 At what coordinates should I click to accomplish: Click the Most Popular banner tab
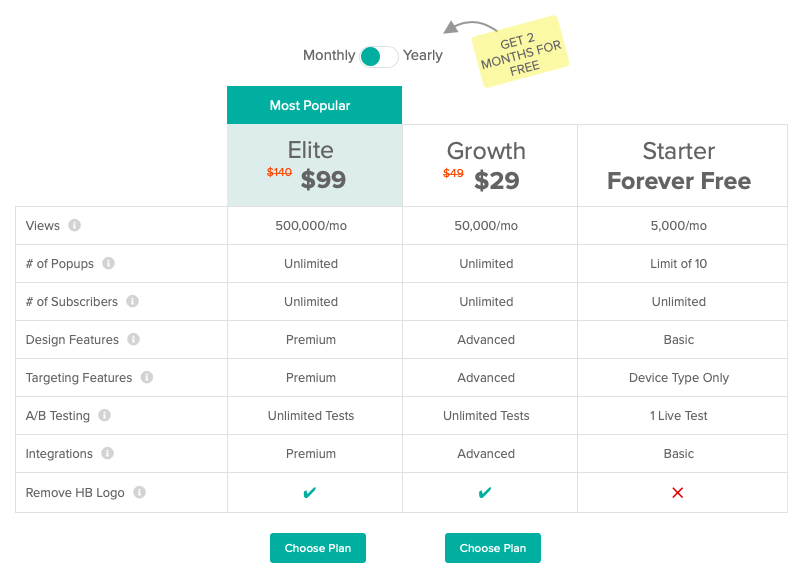coord(315,105)
